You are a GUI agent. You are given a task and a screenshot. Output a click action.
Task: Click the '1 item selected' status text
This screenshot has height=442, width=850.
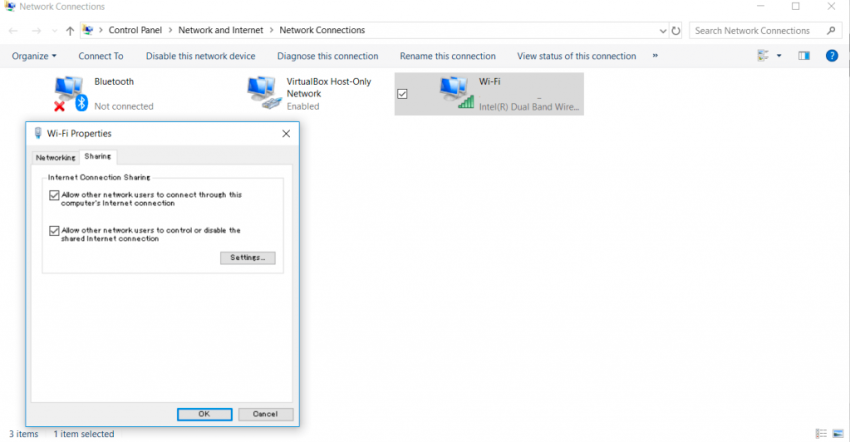tap(83, 434)
